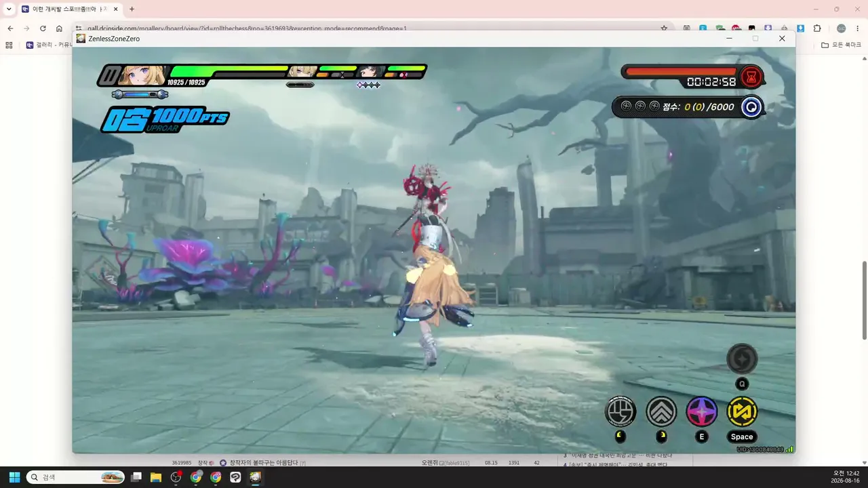Click the yellow skill button labeled Space

tap(742, 411)
